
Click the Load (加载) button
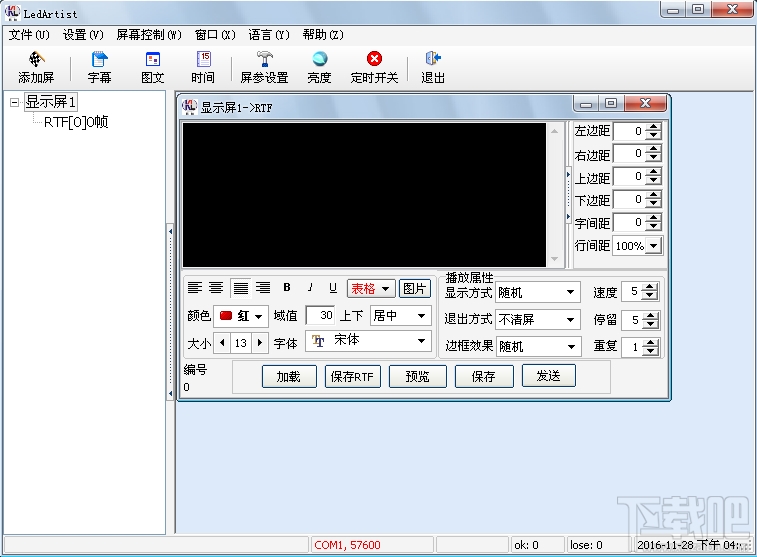point(289,376)
